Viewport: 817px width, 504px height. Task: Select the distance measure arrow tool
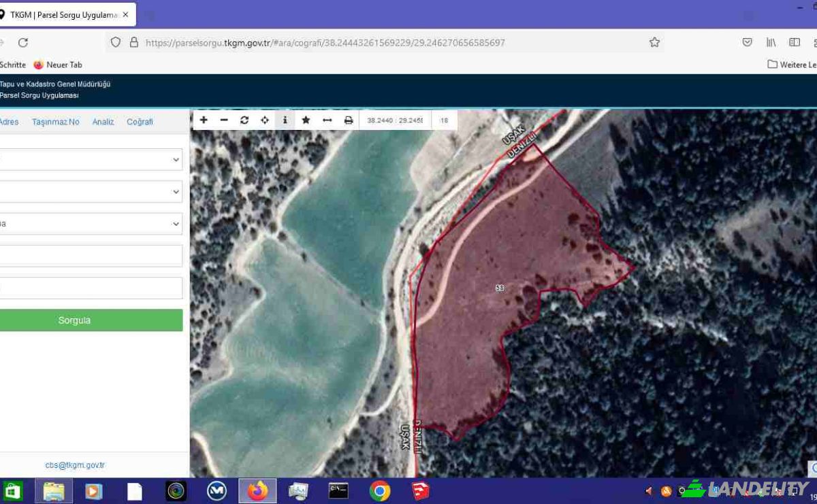click(x=327, y=120)
